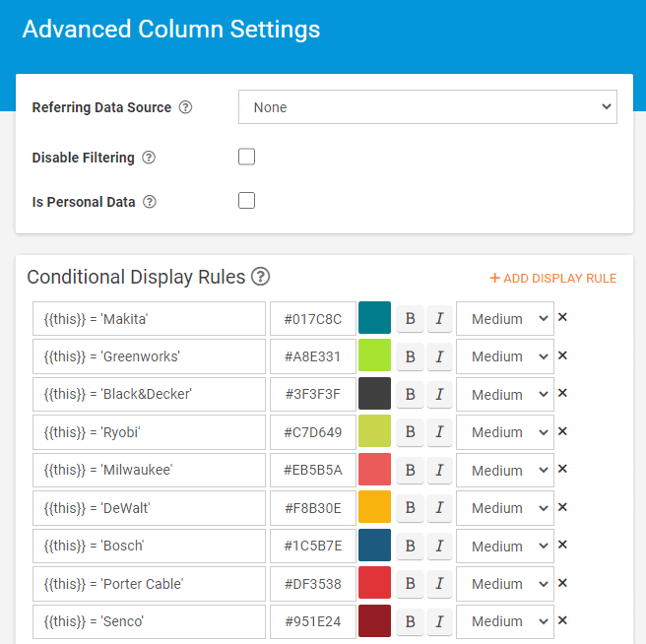646x644 pixels.
Task: Delete the Black&Decker display rule
Action: pos(562,393)
